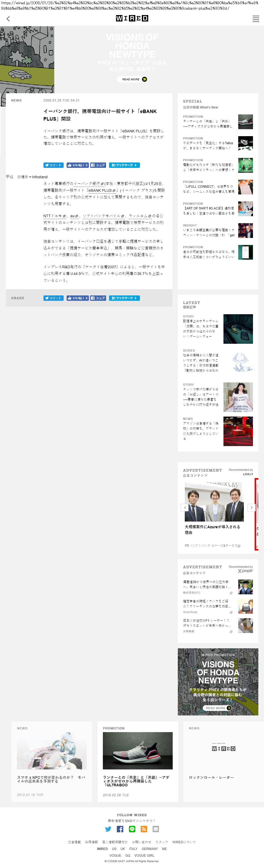This screenshot has width=264, height=868.
Task: Open 個人情報保護方針 footer link
Action: tap(115, 842)
